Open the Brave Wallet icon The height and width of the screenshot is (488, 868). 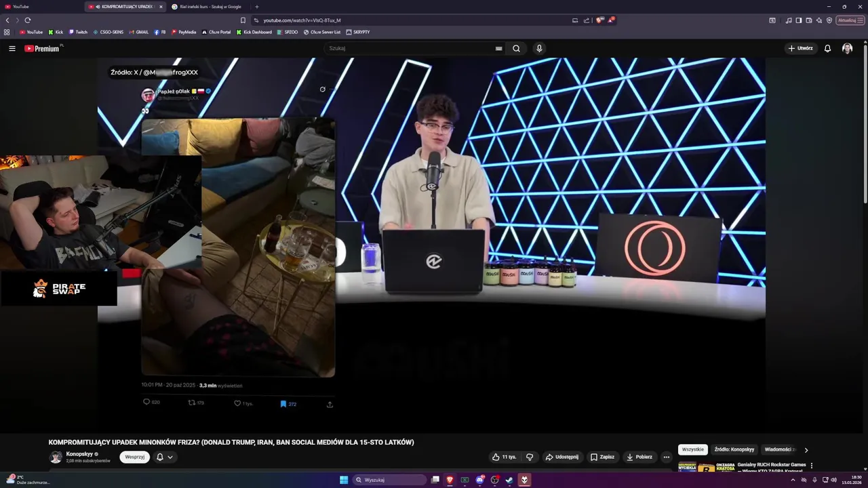tap(809, 20)
